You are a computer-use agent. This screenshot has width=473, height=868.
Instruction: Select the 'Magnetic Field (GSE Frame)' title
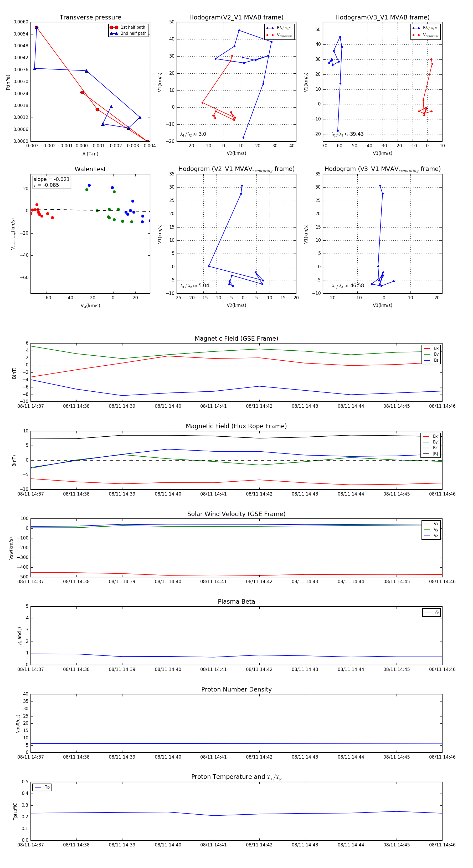pos(236,339)
